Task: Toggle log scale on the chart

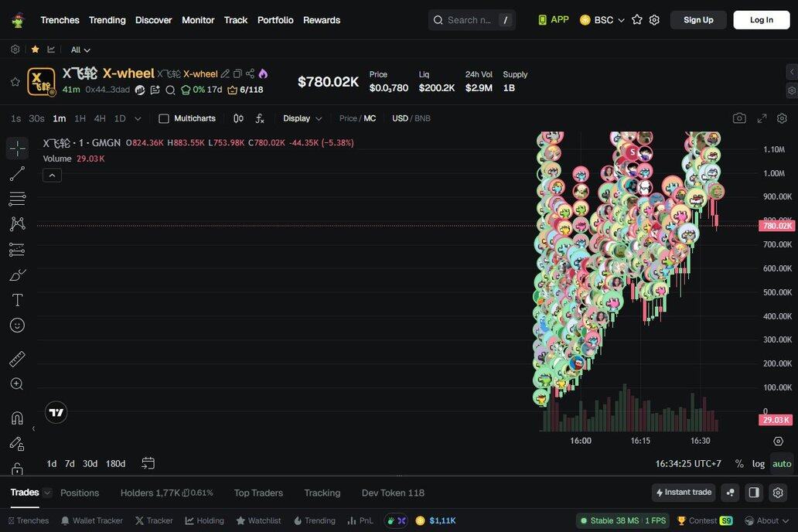Action: point(759,464)
